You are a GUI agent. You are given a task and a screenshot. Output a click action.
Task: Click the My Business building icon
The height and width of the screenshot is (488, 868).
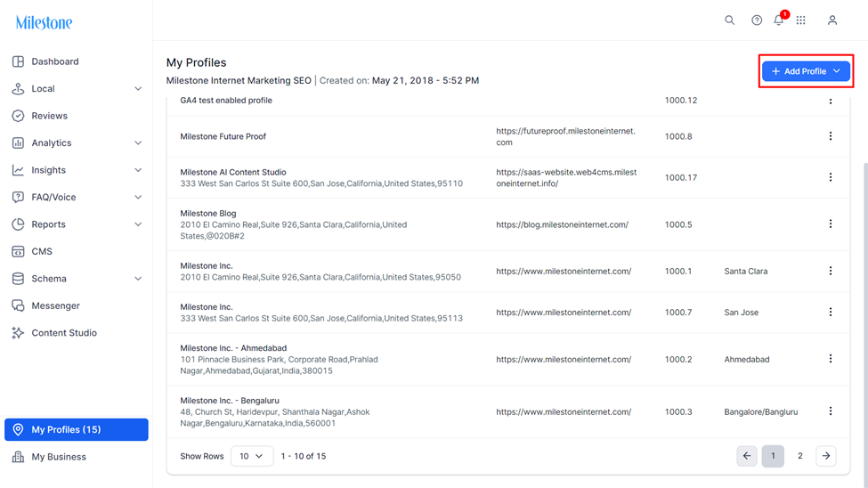pyautogui.click(x=19, y=457)
